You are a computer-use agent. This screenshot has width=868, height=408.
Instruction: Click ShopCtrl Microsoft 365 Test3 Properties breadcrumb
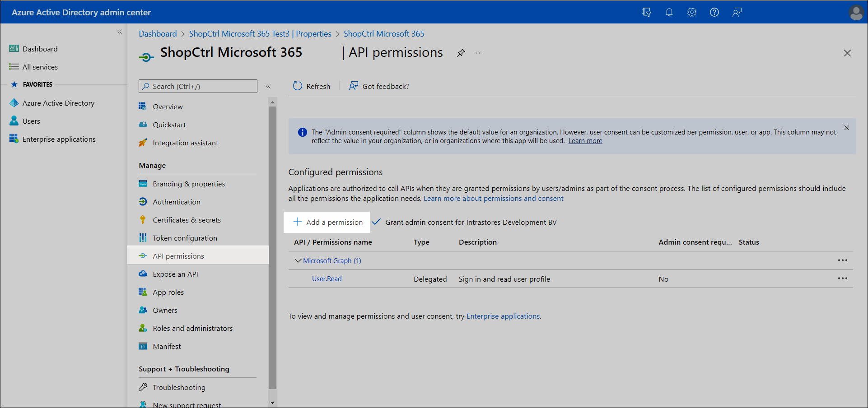pyautogui.click(x=260, y=34)
